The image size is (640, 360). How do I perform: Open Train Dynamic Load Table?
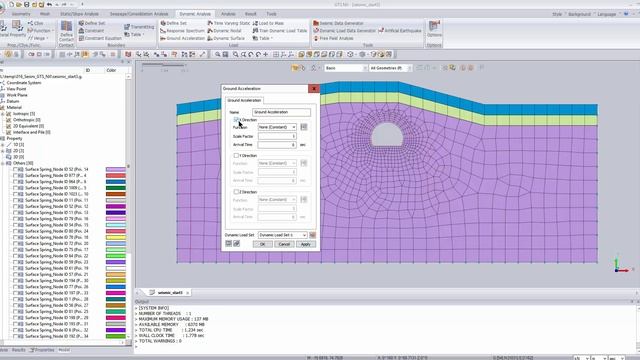pyautogui.click(x=280, y=31)
